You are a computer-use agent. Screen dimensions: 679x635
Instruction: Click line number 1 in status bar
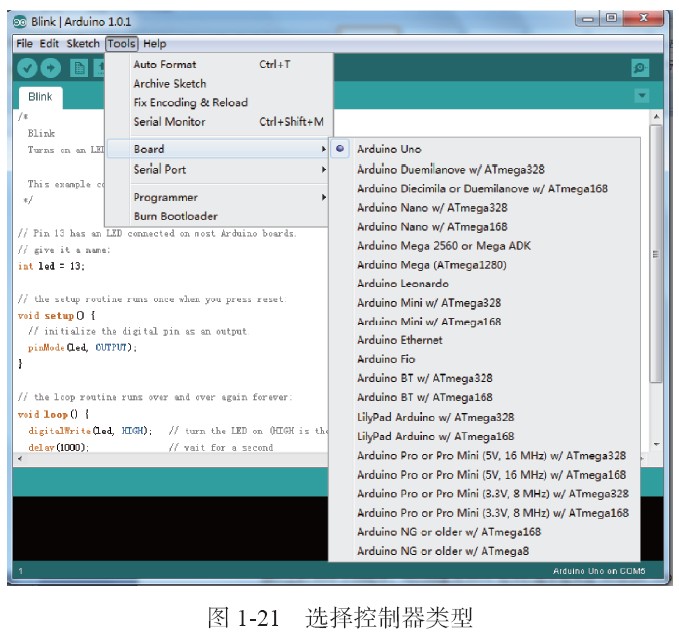[x=20, y=571]
